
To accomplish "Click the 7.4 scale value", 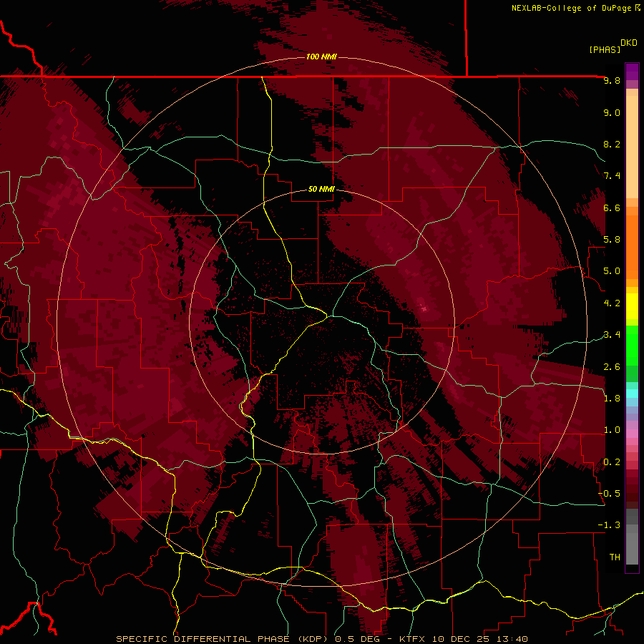I will tap(612, 176).
